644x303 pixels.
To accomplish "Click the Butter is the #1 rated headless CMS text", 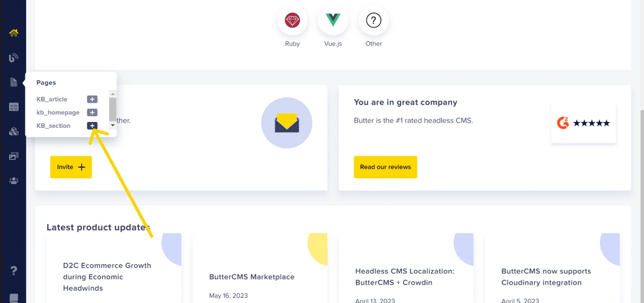I will 414,120.
